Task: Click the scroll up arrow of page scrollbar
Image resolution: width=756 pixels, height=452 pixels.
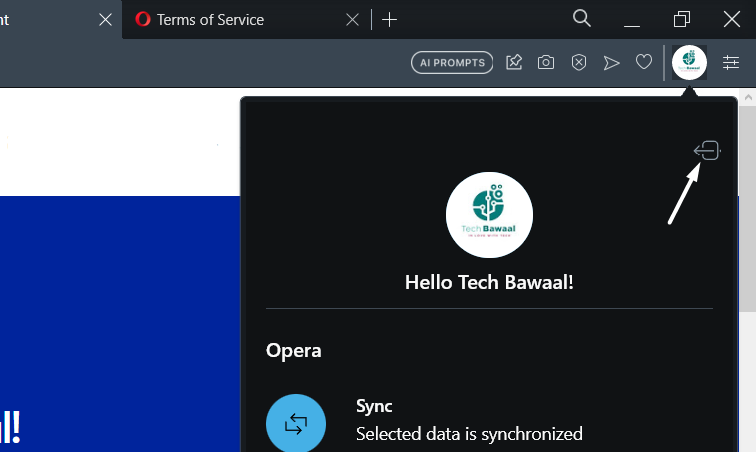Action: click(748, 97)
